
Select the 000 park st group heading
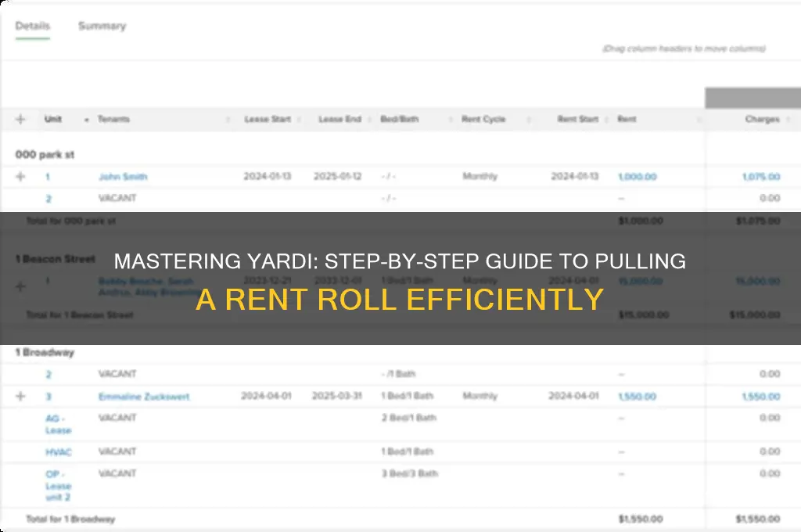45,154
